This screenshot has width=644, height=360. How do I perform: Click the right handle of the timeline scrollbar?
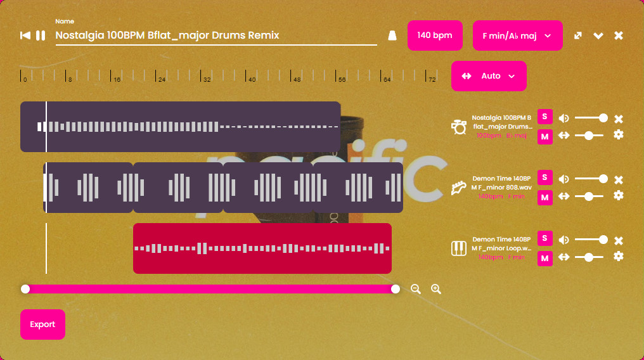[x=396, y=289]
